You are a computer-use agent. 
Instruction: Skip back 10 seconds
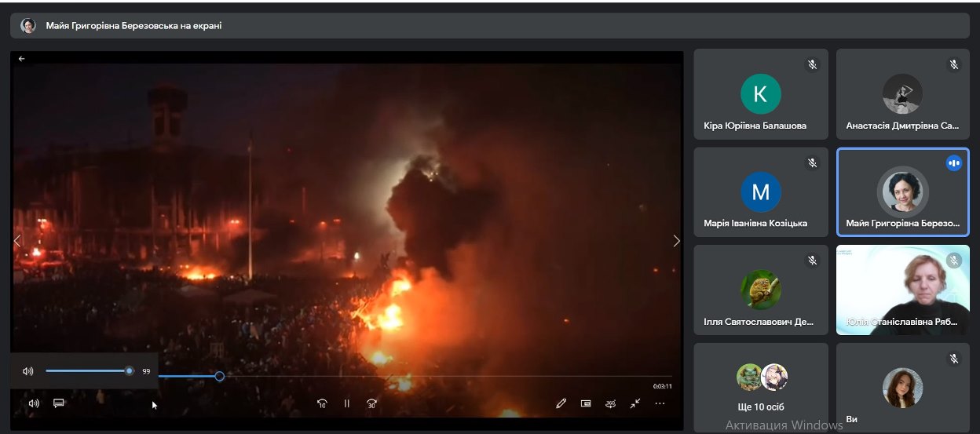tap(321, 403)
